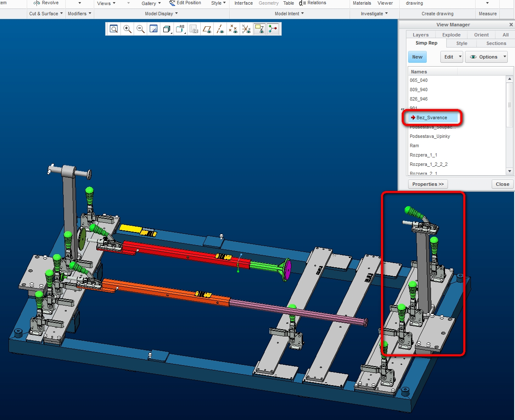Click the Zoom Out magnifier icon
This screenshot has width=515, height=420.
tap(140, 29)
